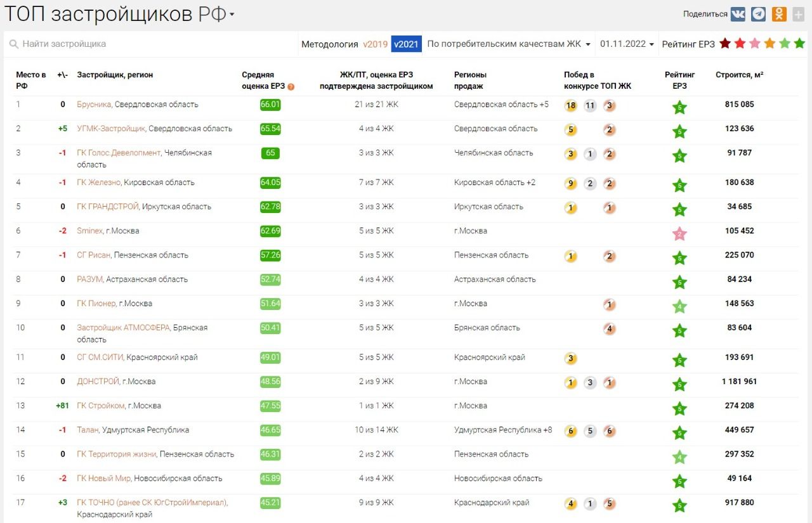Open the ГК Железно developer link

[x=98, y=183]
